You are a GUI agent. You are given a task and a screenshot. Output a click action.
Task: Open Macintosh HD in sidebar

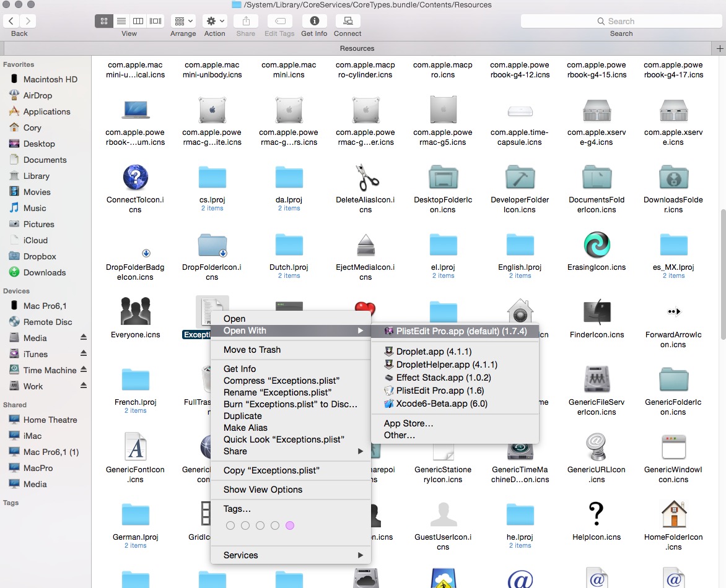50,79
